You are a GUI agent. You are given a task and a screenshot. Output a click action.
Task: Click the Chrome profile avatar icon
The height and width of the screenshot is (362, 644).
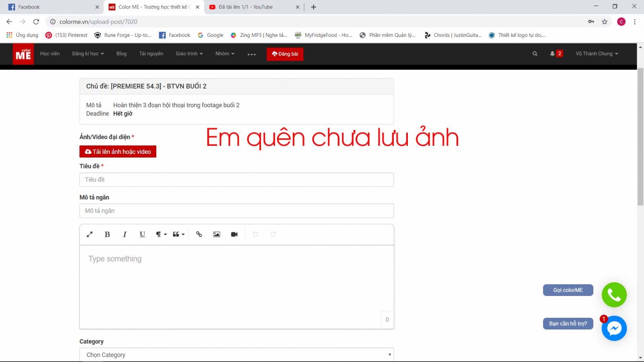[621, 22]
